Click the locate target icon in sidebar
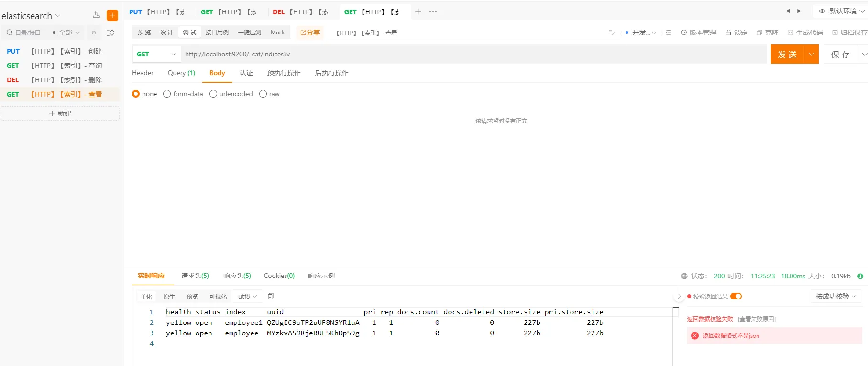 click(94, 33)
